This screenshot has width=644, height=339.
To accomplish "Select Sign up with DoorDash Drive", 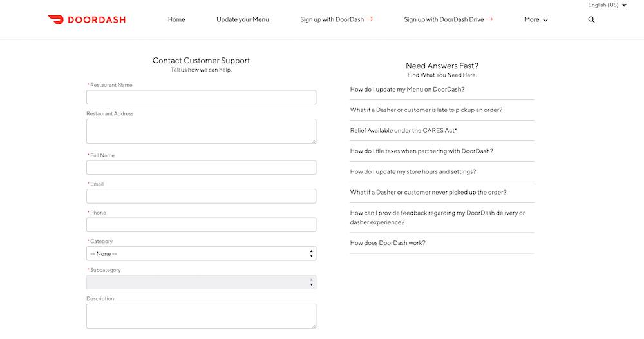I will tap(448, 19).
